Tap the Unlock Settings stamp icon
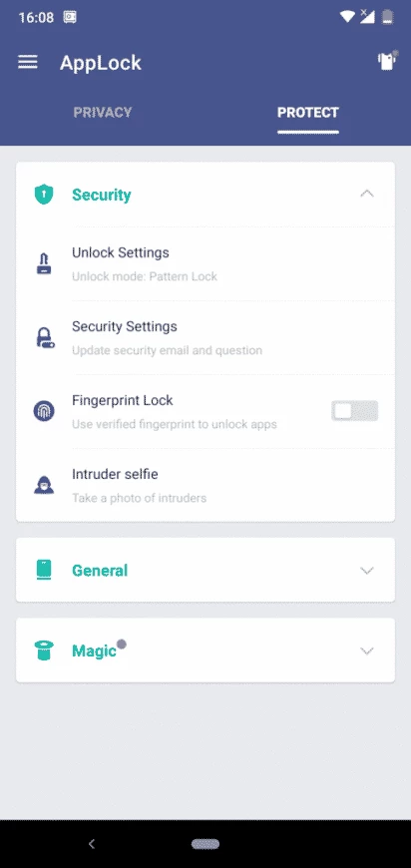This screenshot has height=868, width=411. [x=44, y=264]
